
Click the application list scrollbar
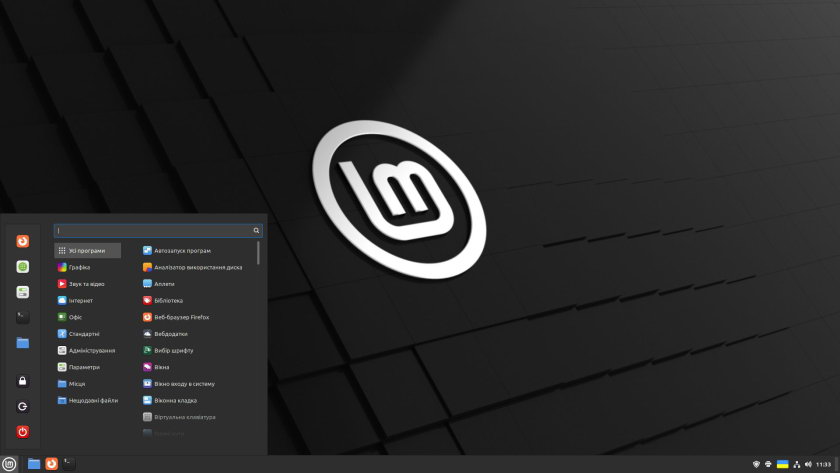pyautogui.click(x=258, y=253)
